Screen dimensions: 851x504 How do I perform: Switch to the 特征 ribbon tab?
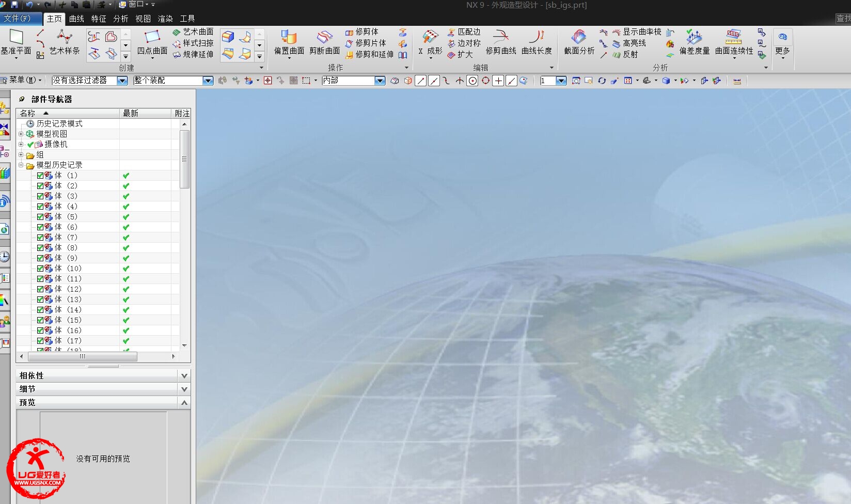[x=99, y=19]
